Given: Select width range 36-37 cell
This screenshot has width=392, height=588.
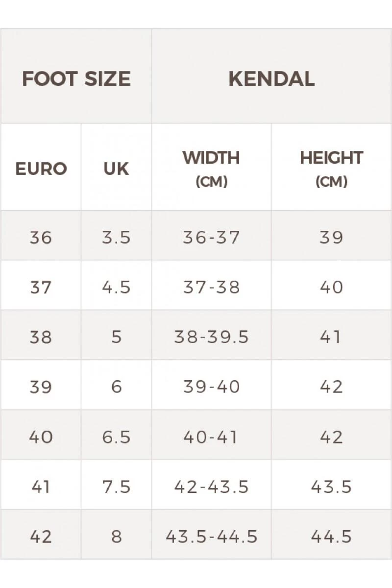Looking at the screenshot, I should click(x=211, y=237).
